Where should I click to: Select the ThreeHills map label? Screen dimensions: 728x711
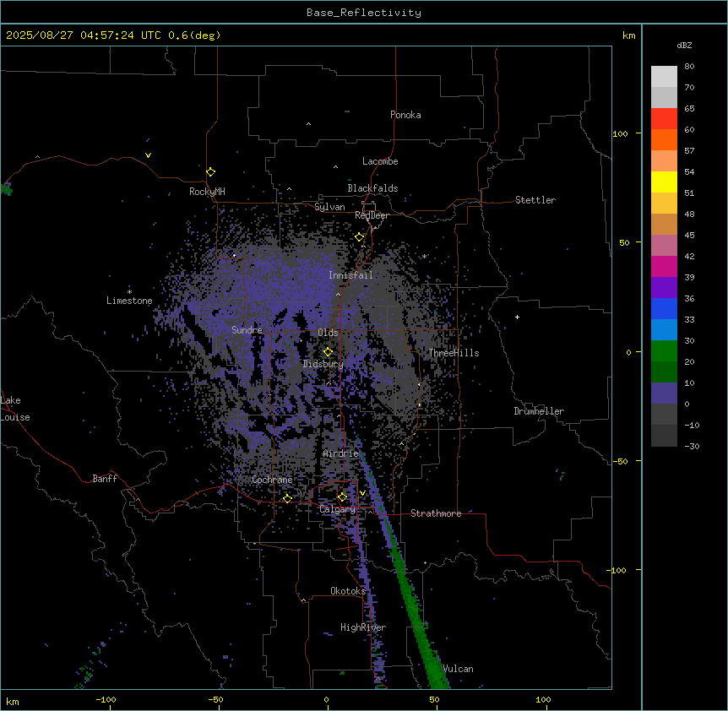point(454,353)
